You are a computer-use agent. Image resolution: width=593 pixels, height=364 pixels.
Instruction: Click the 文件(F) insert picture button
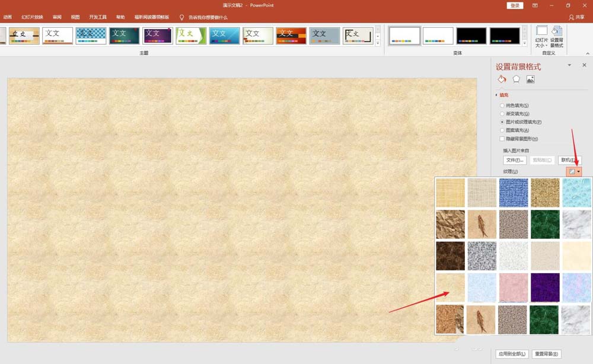[x=515, y=160]
